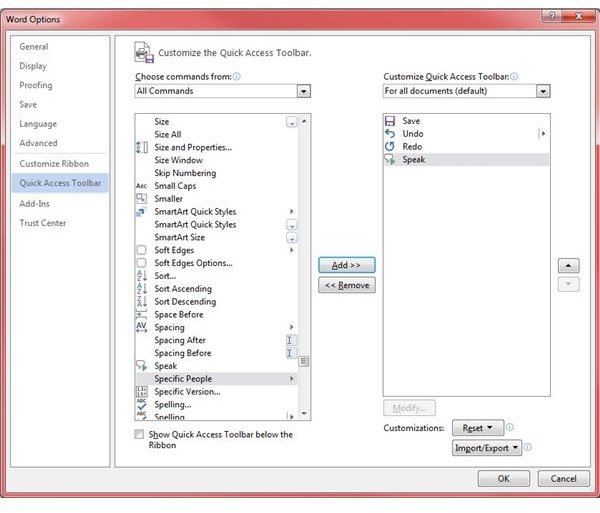Select the Specific People command

(216, 379)
